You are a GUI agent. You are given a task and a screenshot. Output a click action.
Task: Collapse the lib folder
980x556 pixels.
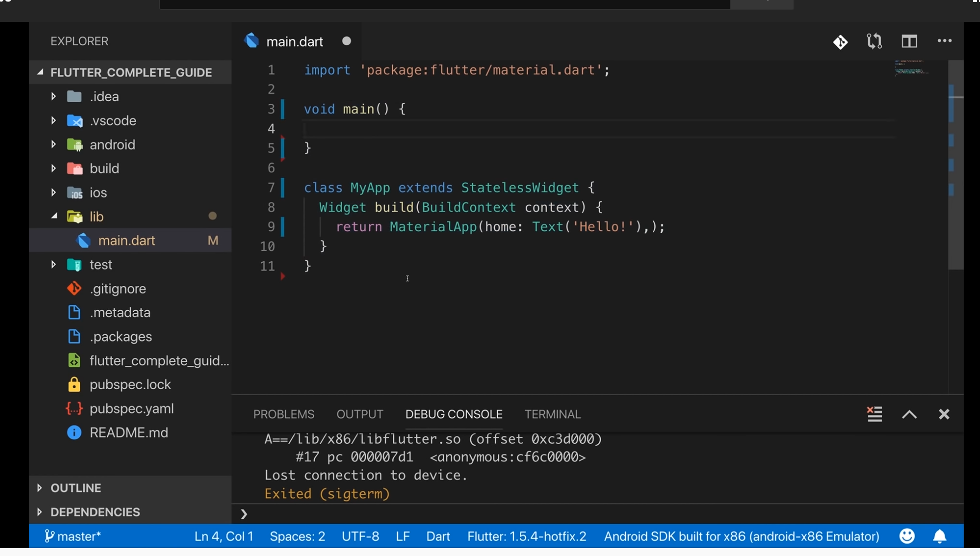(96, 216)
